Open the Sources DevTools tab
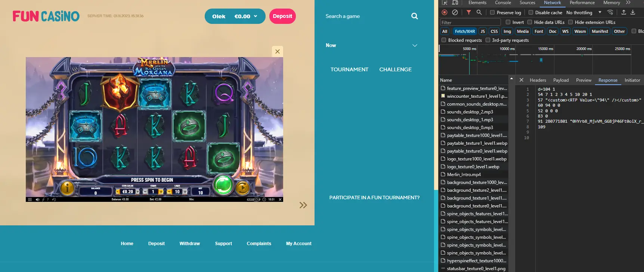This screenshot has width=644, height=272. (x=527, y=3)
